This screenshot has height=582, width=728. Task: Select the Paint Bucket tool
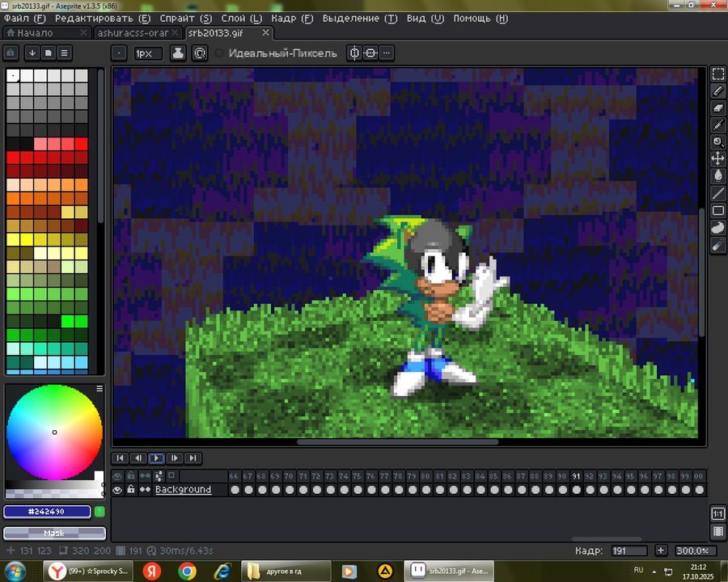click(717, 176)
